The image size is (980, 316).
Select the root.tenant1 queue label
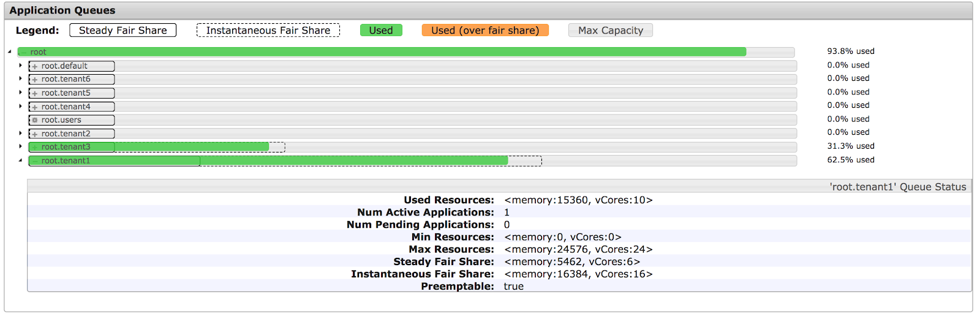(66, 160)
